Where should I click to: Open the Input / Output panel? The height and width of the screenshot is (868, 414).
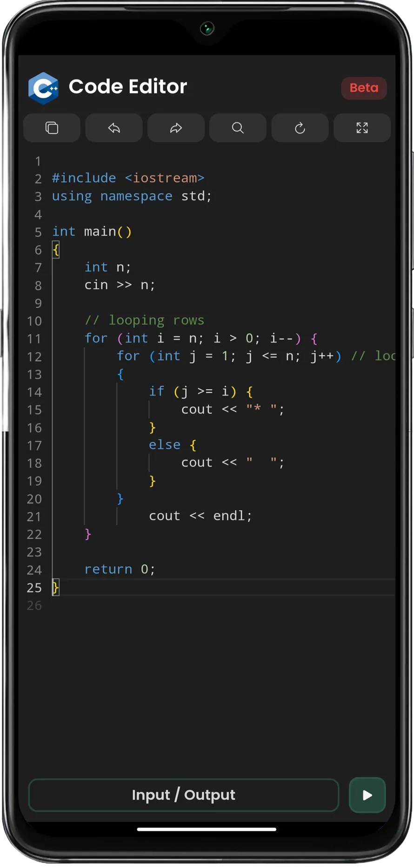(x=184, y=795)
